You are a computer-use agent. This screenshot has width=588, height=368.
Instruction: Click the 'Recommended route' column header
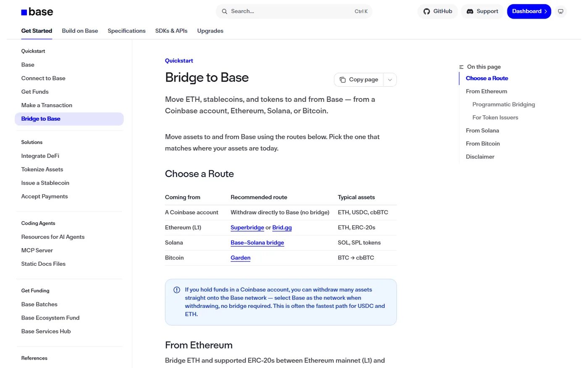[x=259, y=197]
